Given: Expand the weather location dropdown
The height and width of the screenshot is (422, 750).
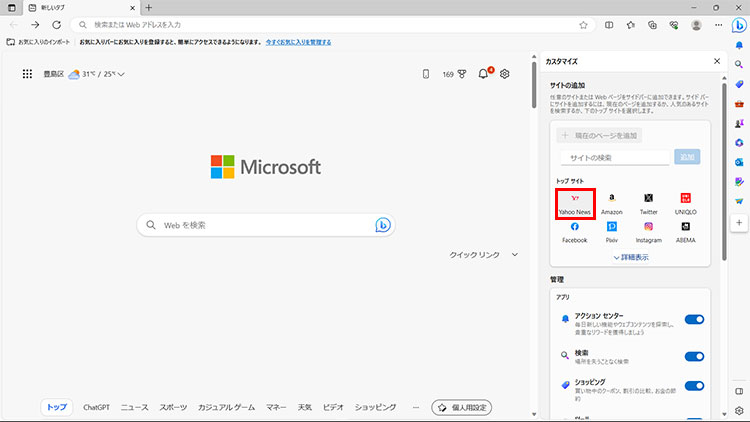Looking at the screenshot, I should pos(121,74).
